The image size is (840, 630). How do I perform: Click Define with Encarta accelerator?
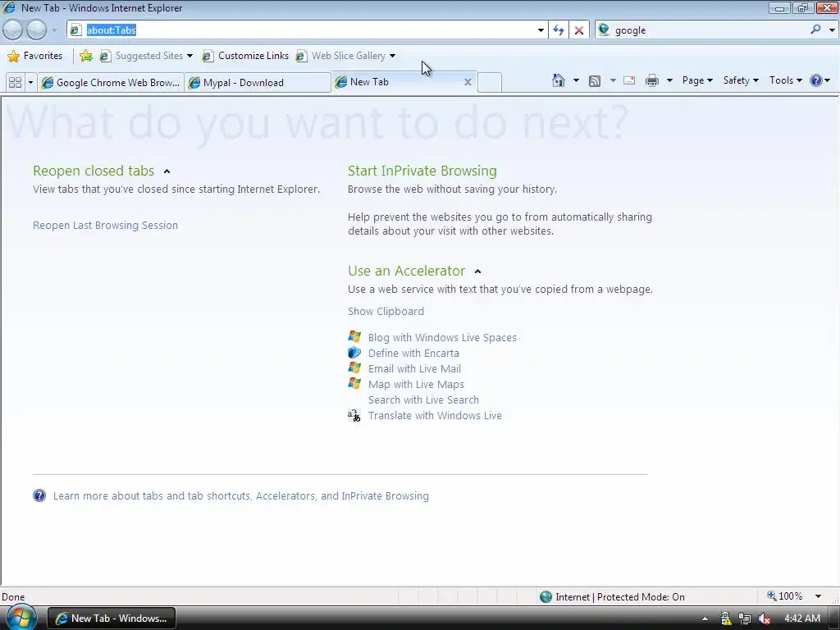point(413,353)
